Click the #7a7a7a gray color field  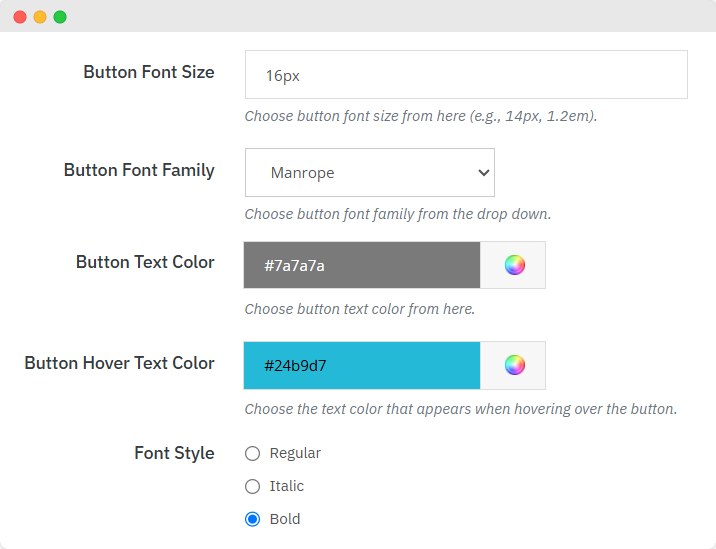[x=362, y=265]
